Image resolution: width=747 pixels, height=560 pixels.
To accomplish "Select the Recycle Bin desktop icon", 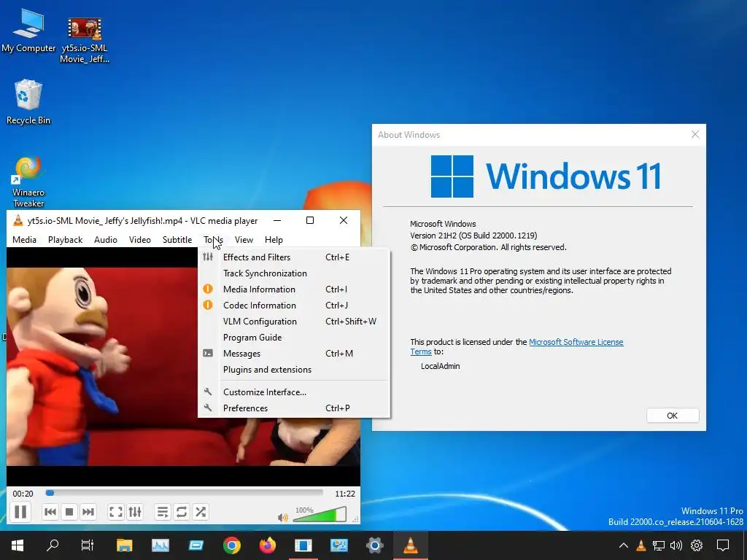I will (x=28, y=102).
